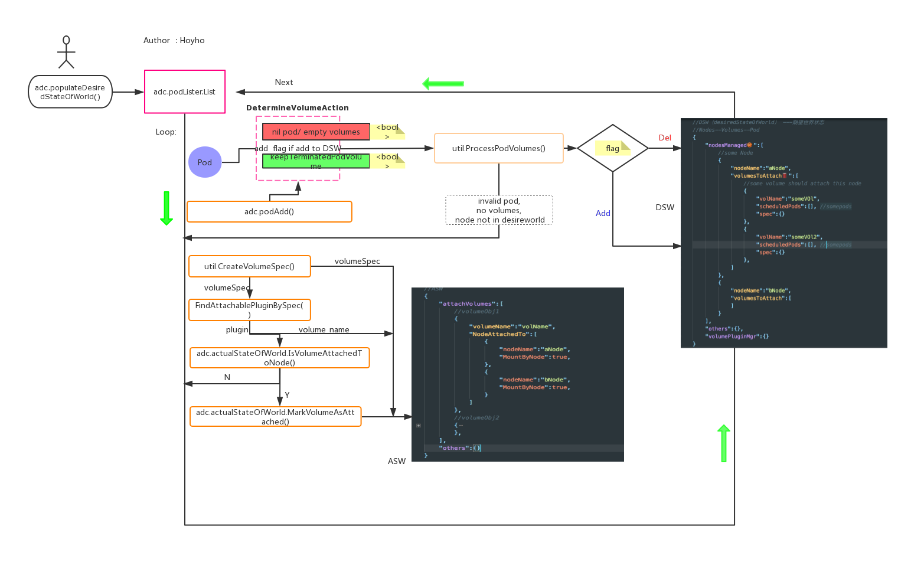The height and width of the screenshot is (562, 924).
Task: Click the red nil pod/ empty volumes bar
Action: (316, 132)
